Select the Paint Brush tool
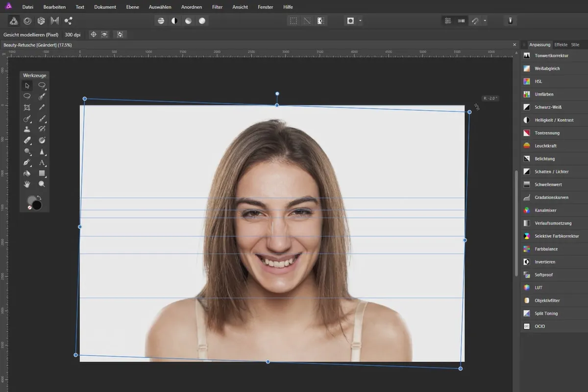The image size is (588, 392). tap(42, 119)
